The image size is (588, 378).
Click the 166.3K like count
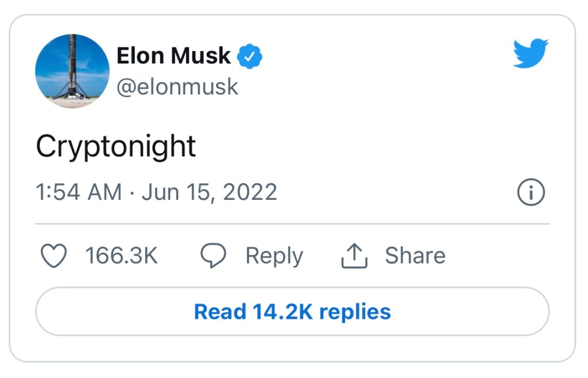(x=122, y=256)
